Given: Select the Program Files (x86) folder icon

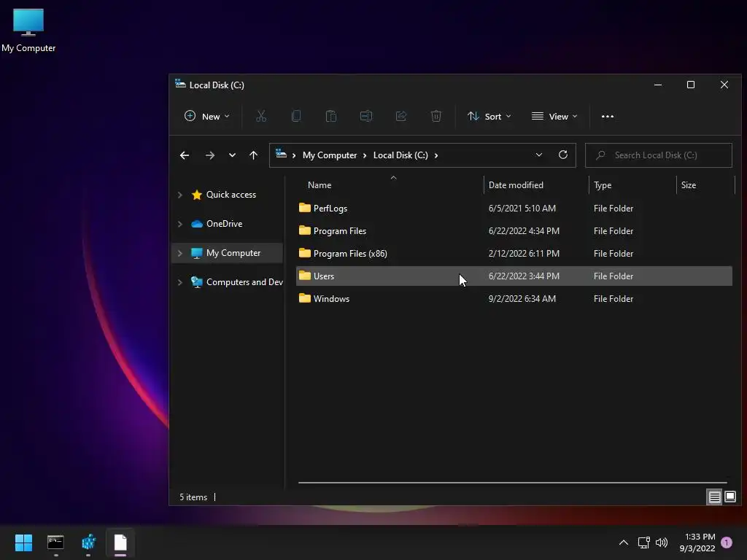Looking at the screenshot, I should click(305, 253).
